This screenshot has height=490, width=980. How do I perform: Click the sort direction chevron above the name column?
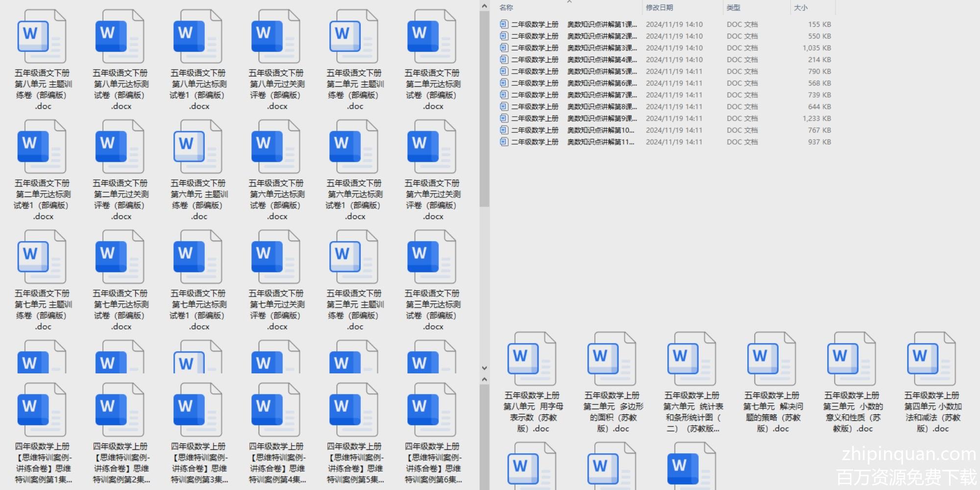click(569, 2)
